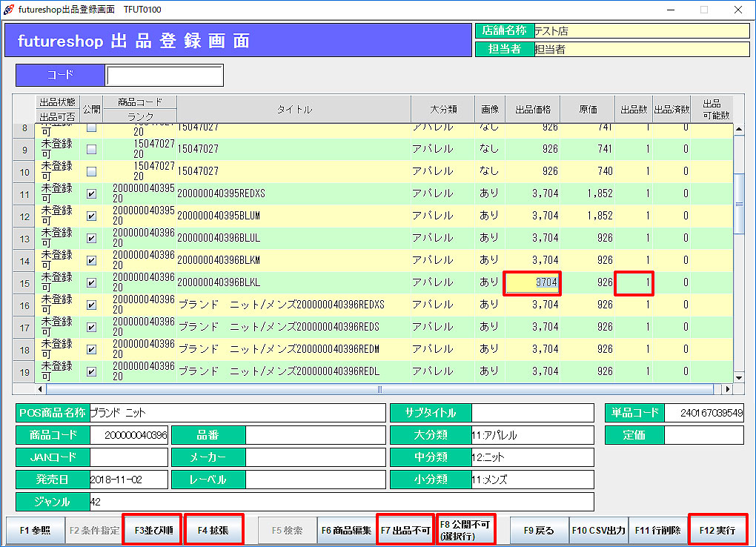Open F6 商品編集 product edit
Image resolution: width=756 pixels, height=547 pixels.
(x=346, y=531)
